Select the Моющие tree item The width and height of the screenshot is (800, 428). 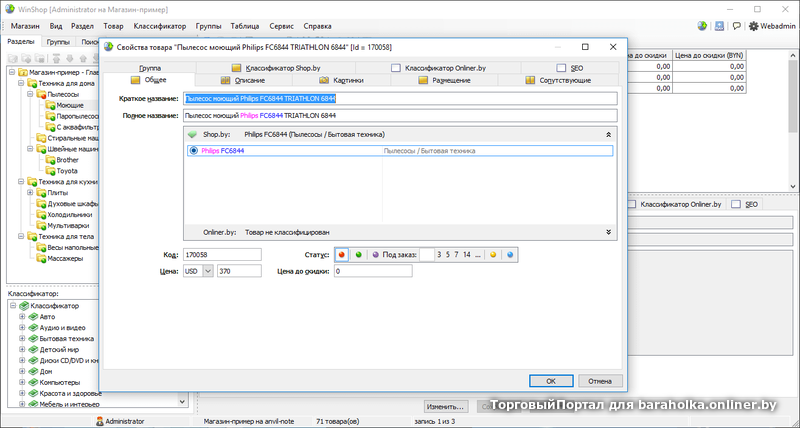[x=70, y=105]
